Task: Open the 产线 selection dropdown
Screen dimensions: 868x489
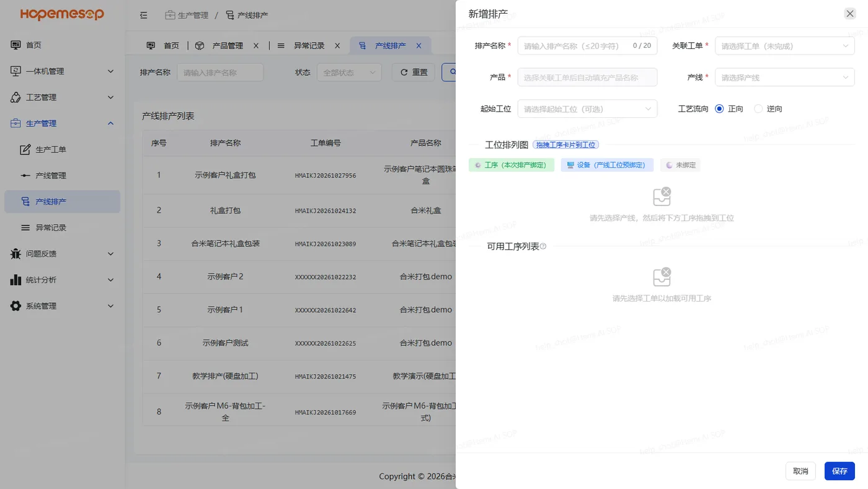Action: click(785, 78)
